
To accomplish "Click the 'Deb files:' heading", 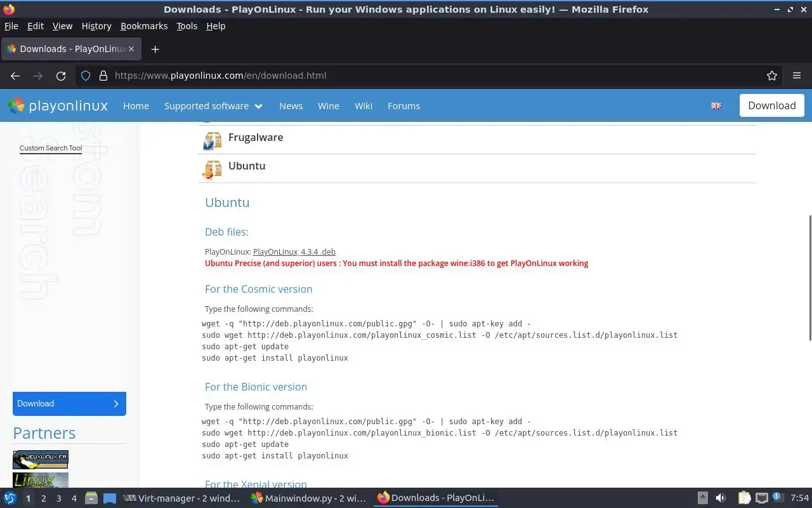I will (226, 232).
